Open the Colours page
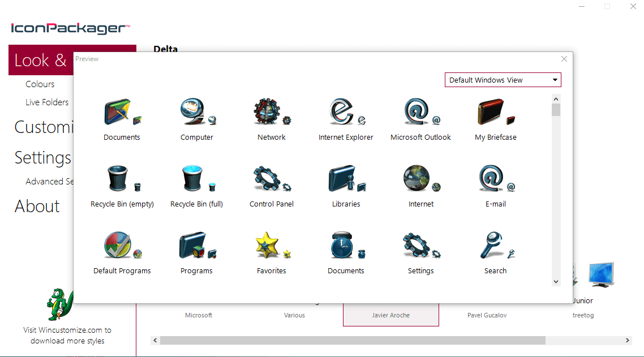The width and height of the screenshot is (644, 357). [x=40, y=84]
